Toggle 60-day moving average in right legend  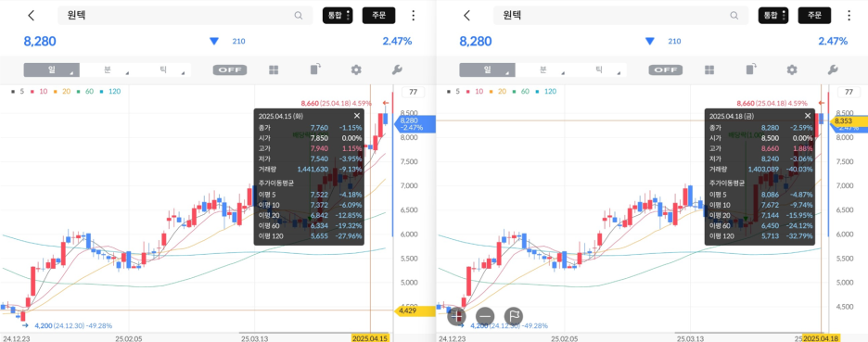coord(521,92)
